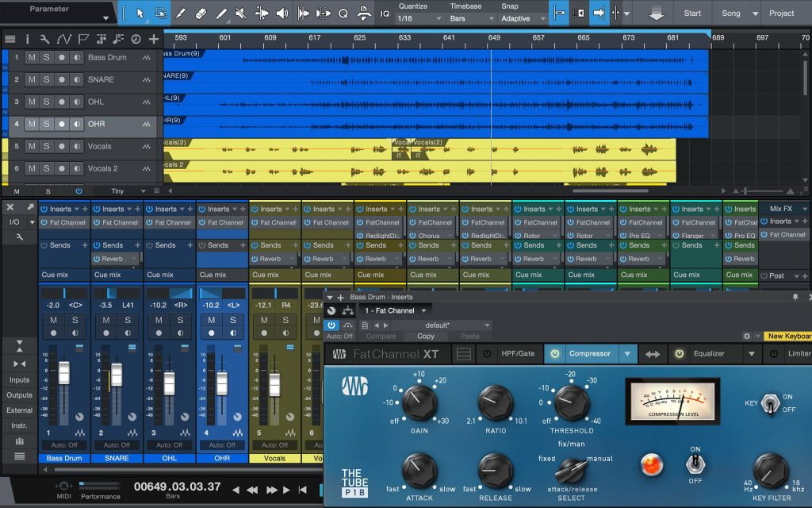The width and height of the screenshot is (812, 508).
Task: Click the Bass Drum channel fader
Action: (x=63, y=373)
